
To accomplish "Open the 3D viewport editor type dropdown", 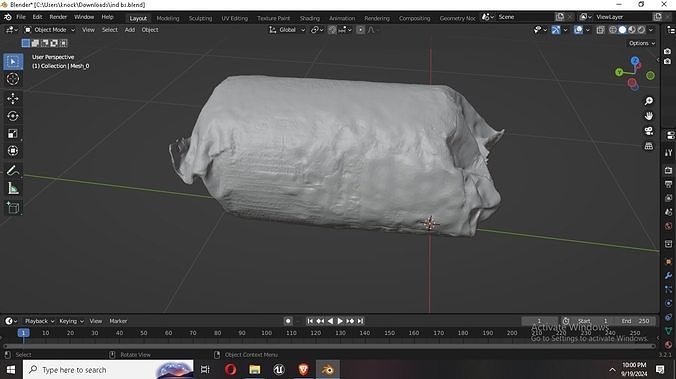I will [11, 30].
